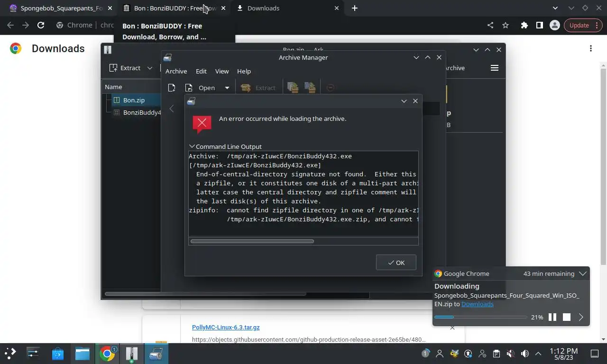Collapse the Google Chrome notification chevron
The height and width of the screenshot is (364, 607).
[583, 273]
